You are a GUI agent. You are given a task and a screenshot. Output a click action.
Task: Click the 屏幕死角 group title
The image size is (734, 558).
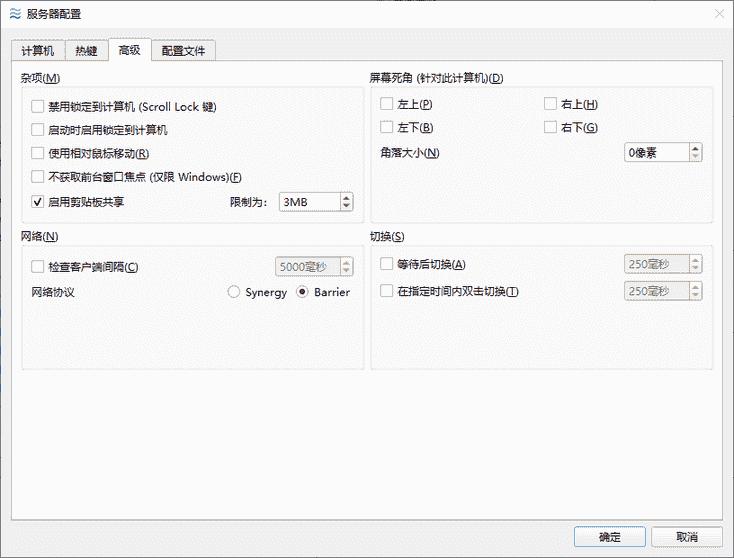[436, 78]
